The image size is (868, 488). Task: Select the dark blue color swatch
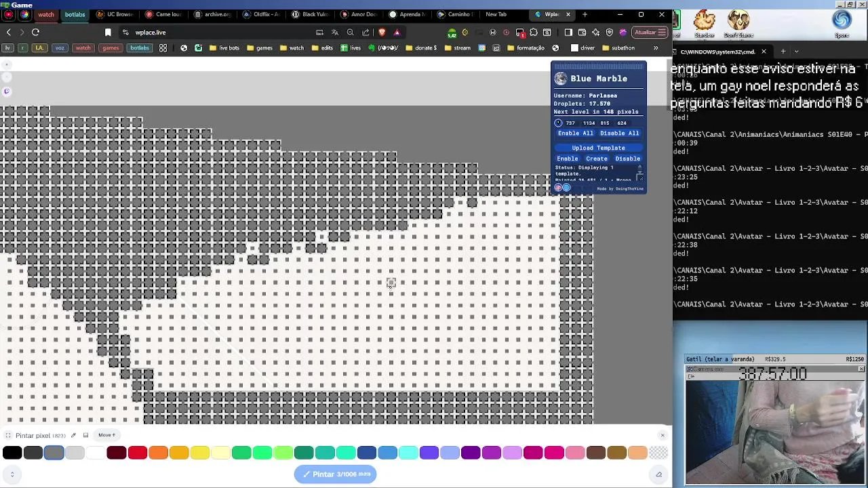pos(367,453)
